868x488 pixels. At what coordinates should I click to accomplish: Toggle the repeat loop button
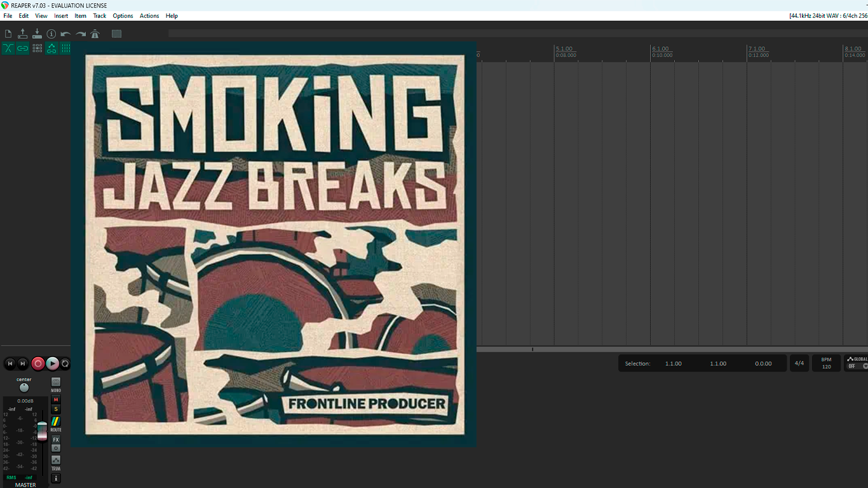[x=65, y=363]
